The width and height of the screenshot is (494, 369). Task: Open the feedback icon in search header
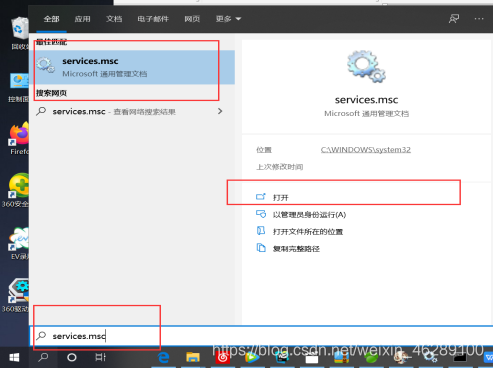point(454,19)
